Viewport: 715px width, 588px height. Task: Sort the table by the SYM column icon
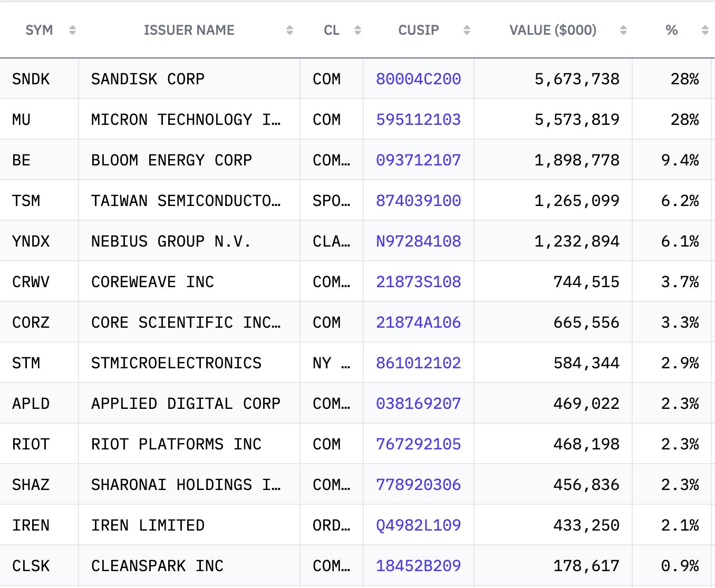pos(73,31)
